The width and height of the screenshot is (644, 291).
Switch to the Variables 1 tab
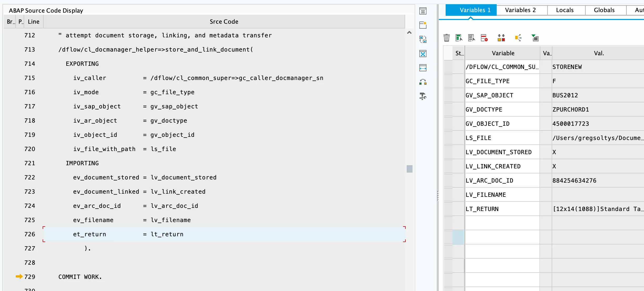click(471, 10)
